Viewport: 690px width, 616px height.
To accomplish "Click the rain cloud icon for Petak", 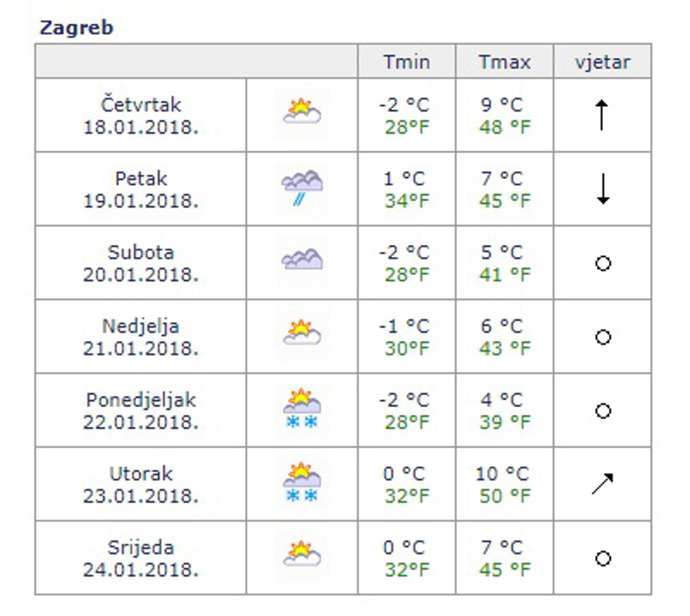I will coord(302,187).
